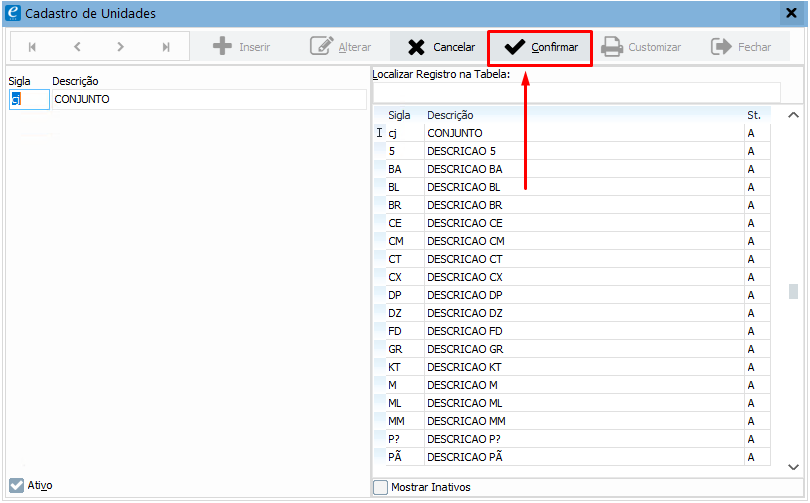Click the Descrição field containing CONJUNTO
Image resolution: width=810 pixels, height=503 pixels.
click(x=208, y=99)
